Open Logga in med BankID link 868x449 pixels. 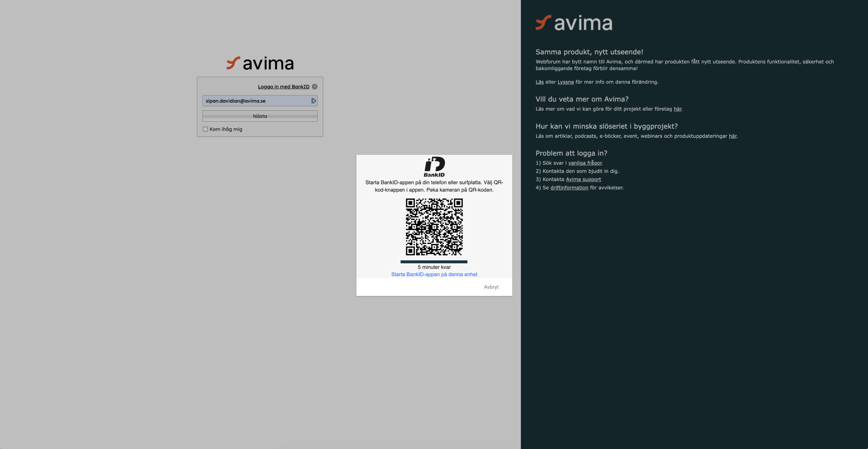283,87
